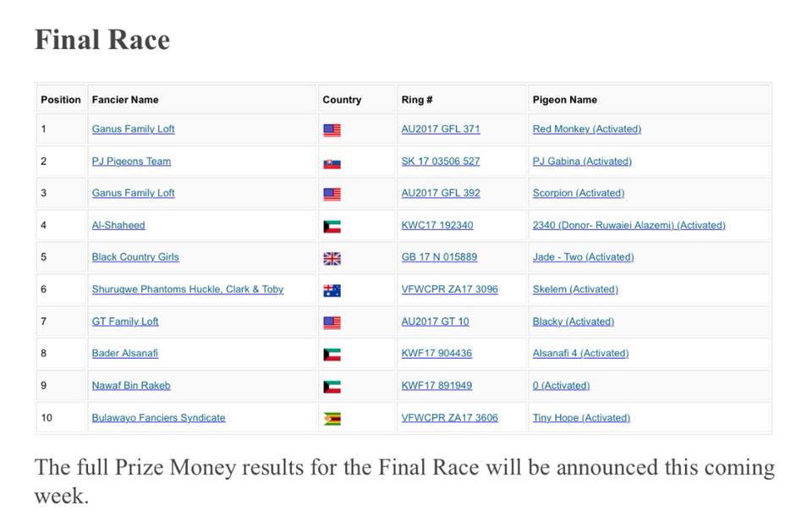The image size is (812, 528).
Task: Click the UK flag for Black Country Girls
Action: (x=332, y=259)
